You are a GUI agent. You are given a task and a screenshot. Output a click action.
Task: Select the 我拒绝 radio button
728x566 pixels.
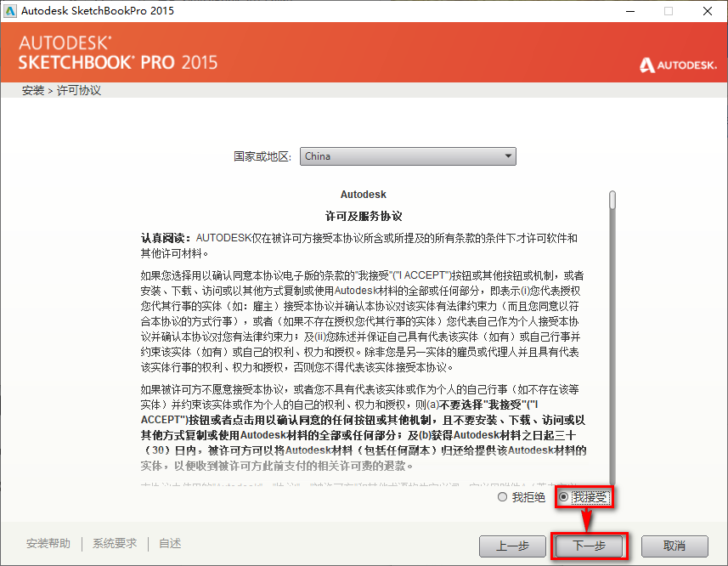coord(502,496)
